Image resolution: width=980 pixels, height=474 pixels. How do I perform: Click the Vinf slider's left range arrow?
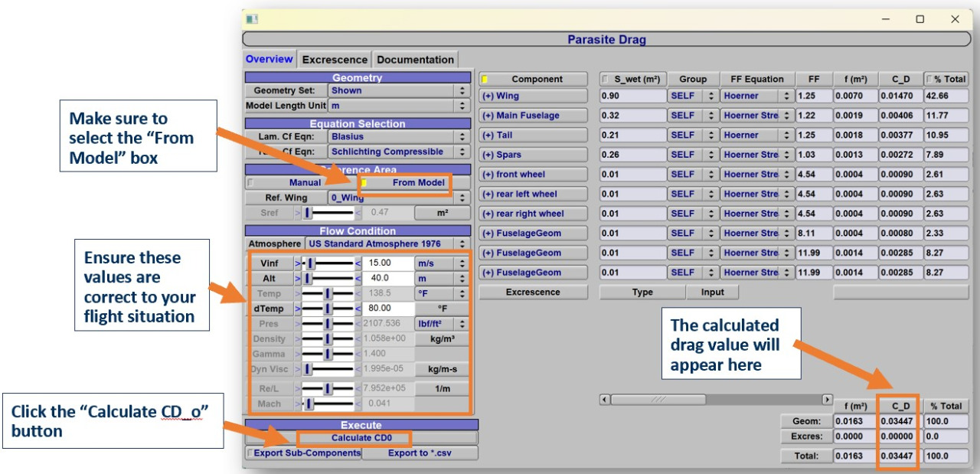299,263
